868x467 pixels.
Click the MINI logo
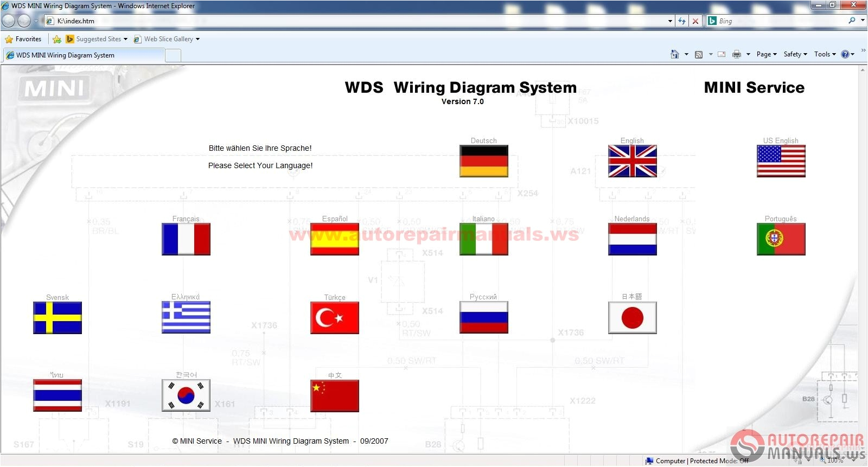55,88
